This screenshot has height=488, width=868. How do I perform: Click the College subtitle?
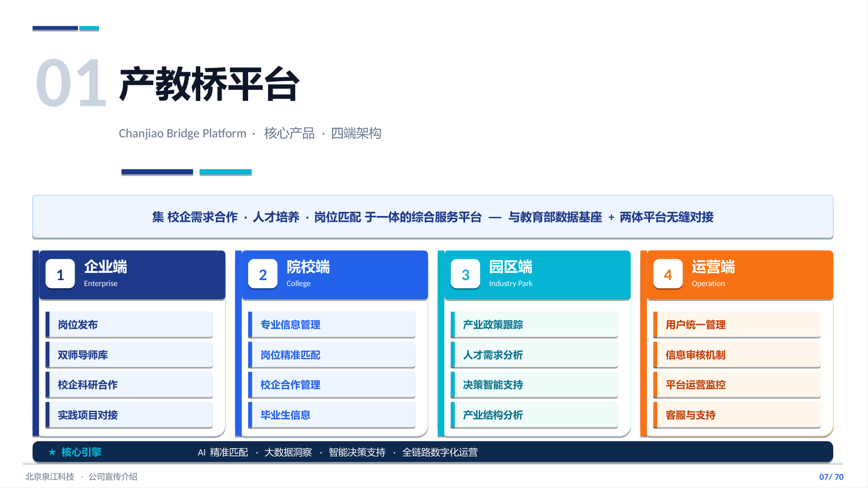point(298,283)
